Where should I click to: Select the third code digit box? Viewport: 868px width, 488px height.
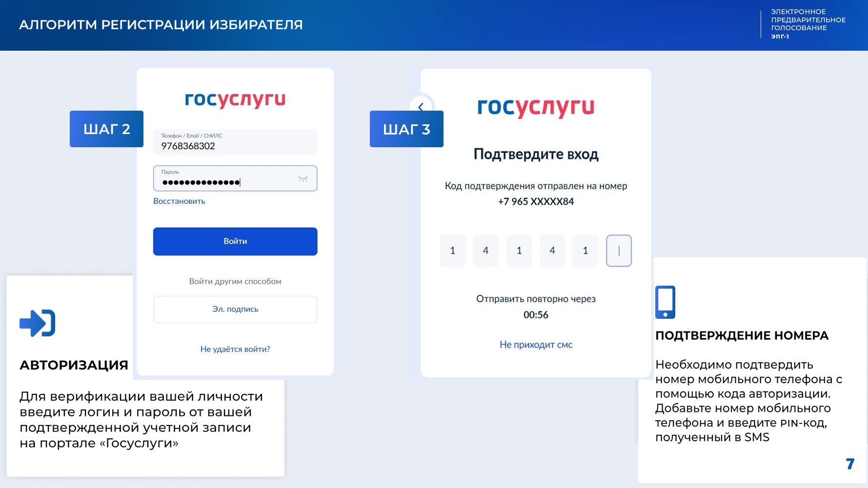click(519, 251)
